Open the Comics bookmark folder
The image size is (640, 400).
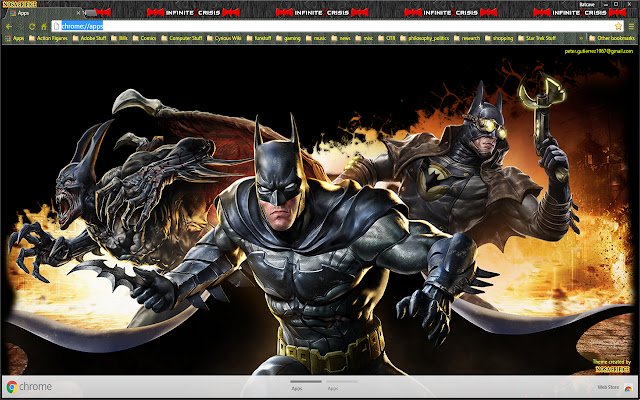point(144,38)
